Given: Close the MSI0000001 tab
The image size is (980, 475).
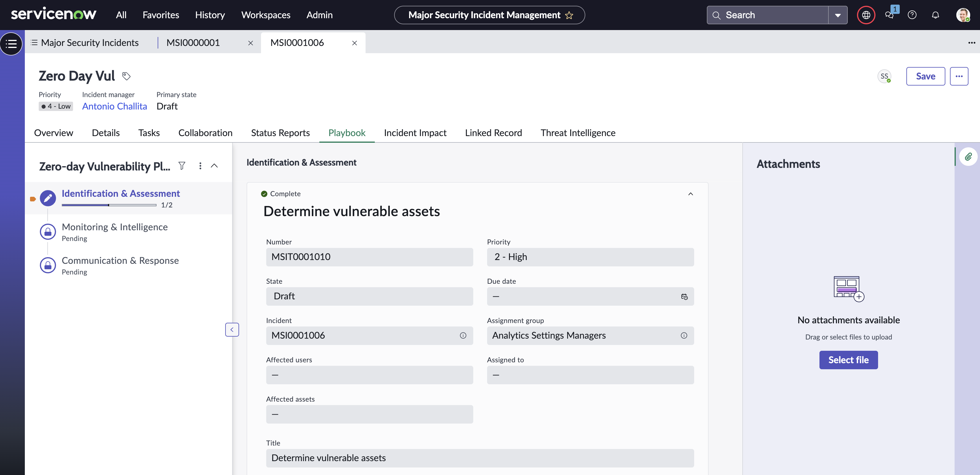Looking at the screenshot, I should (x=250, y=43).
